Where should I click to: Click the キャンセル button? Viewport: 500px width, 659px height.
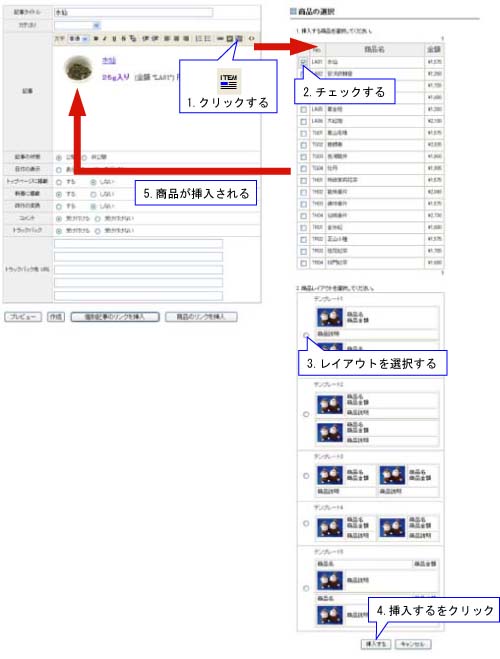[x=413, y=644]
